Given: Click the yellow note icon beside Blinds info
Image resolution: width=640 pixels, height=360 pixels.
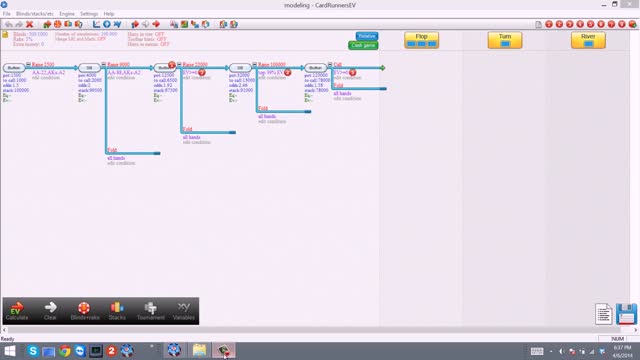Looking at the screenshot, I should pyautogui.click(x=5, y=35).
